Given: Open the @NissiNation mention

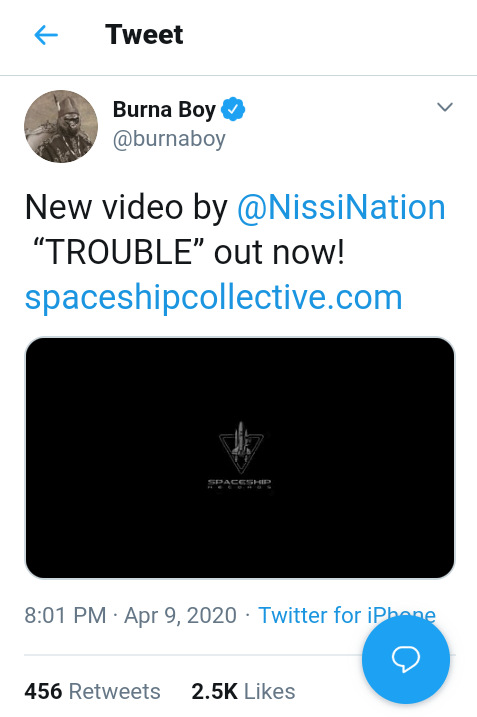Looking at the screenshot, I should pos(341,207).
